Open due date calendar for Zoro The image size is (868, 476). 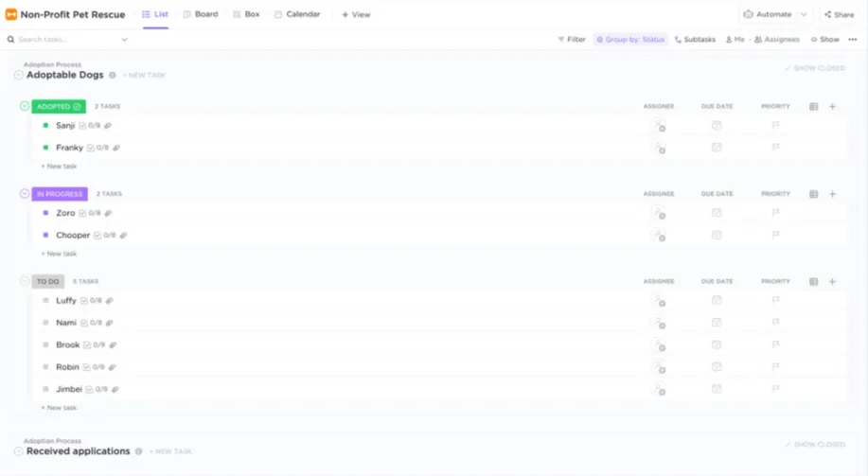point(717,213)
